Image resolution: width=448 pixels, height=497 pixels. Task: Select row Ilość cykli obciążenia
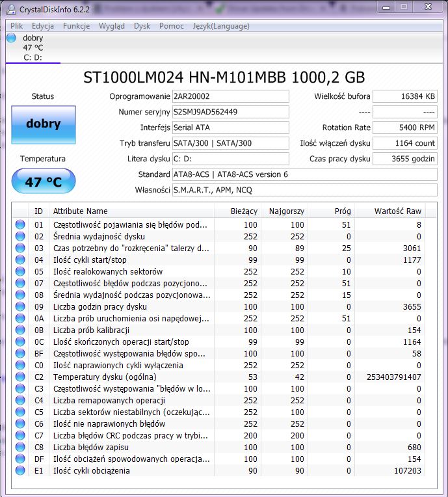tap(219, 471)
